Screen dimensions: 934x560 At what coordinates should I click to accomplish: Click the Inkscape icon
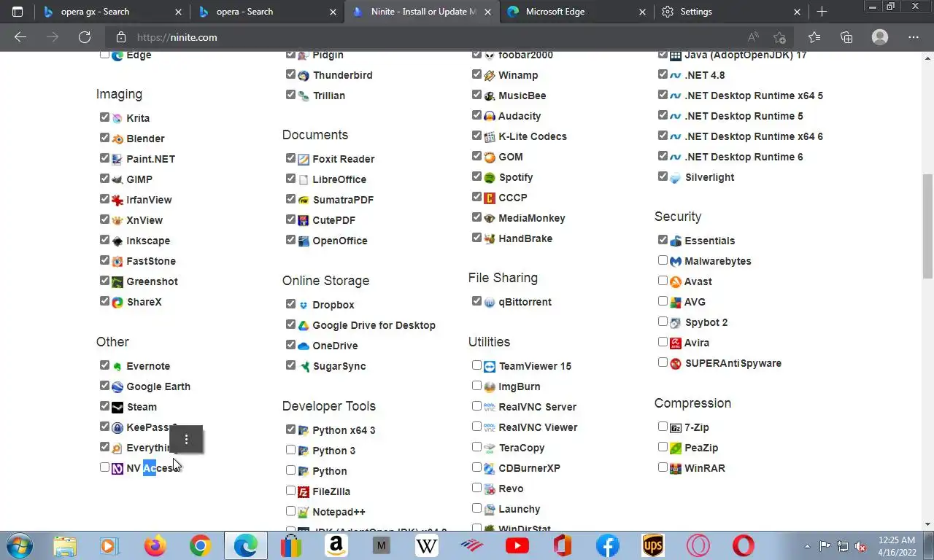tap(117, 241)
